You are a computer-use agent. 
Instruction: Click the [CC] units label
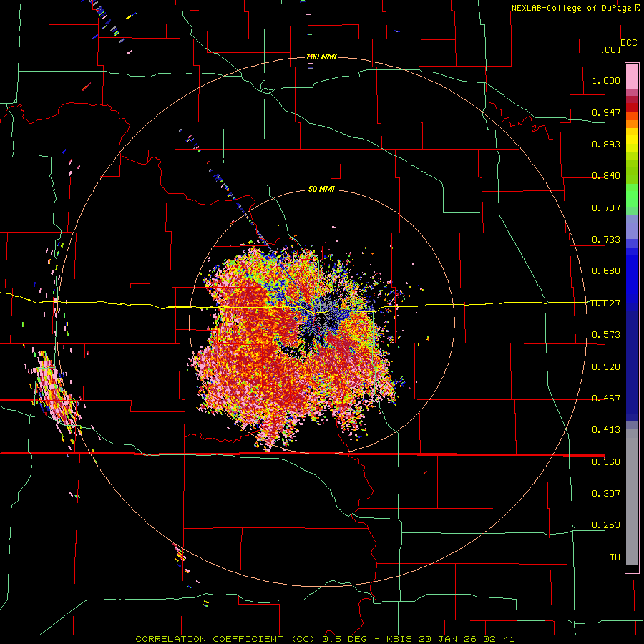[x=611, y=49]
